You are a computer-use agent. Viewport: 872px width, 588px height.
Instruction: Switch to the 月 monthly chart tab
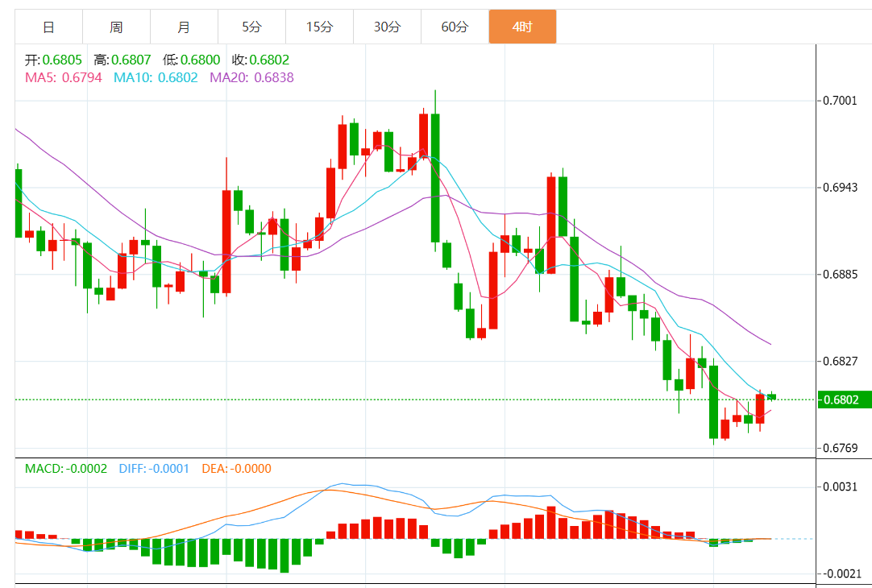point(184,27)
